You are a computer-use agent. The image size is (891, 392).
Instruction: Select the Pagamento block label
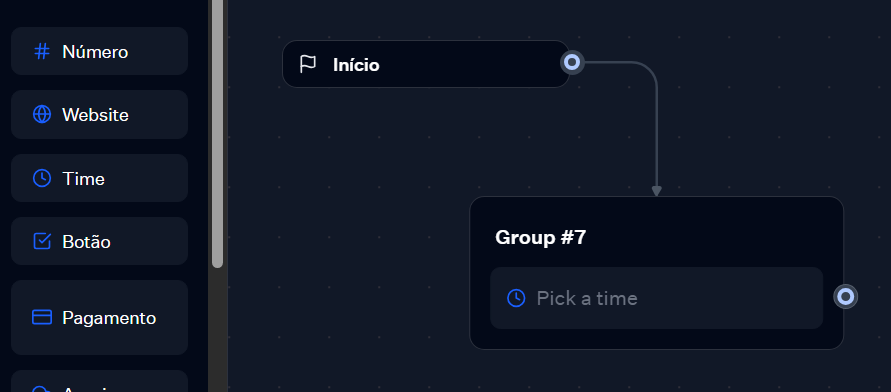point(109,318)
